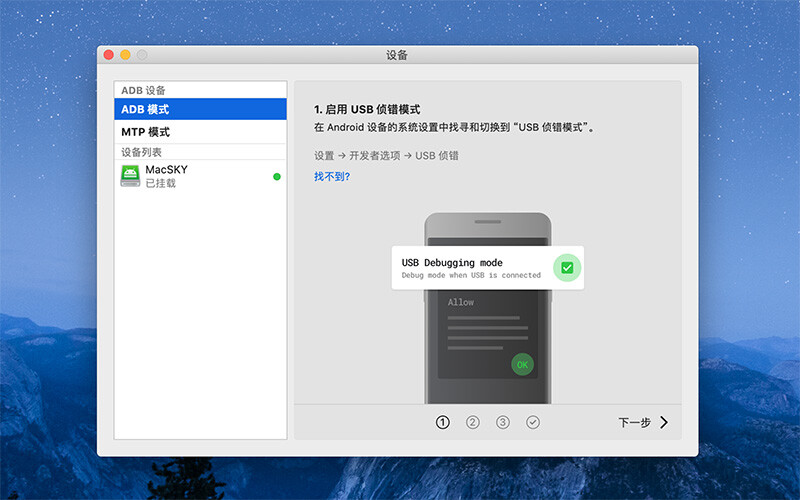Open the 找不到? help link

[x=332, y=177]
